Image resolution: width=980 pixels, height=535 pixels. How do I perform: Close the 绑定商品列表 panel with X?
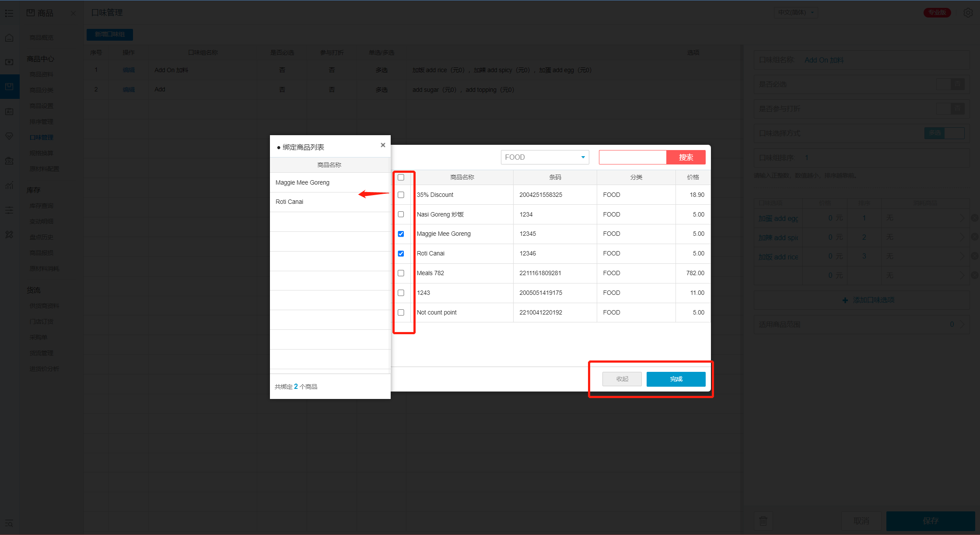pyautogui.click(x=383, y=145)
